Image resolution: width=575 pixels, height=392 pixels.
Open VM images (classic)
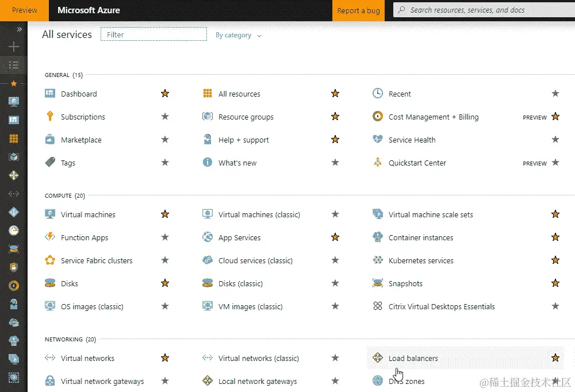[x=251, y=306]
